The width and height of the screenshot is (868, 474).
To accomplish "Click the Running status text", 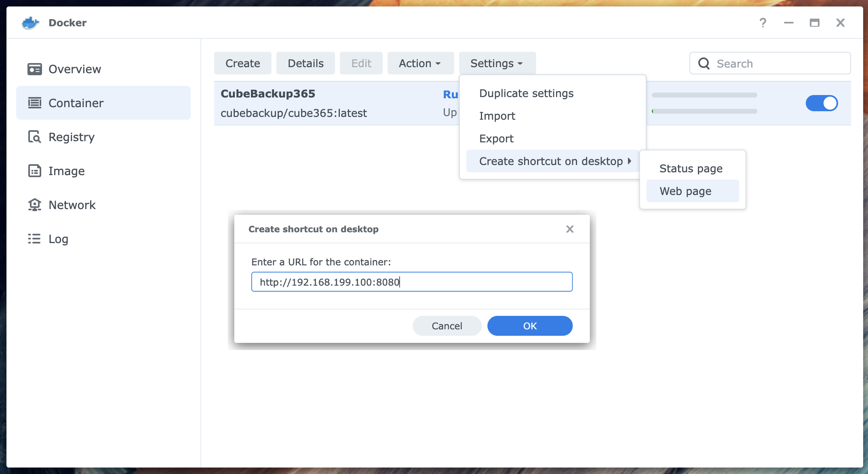I will click(x=451, y=94).
